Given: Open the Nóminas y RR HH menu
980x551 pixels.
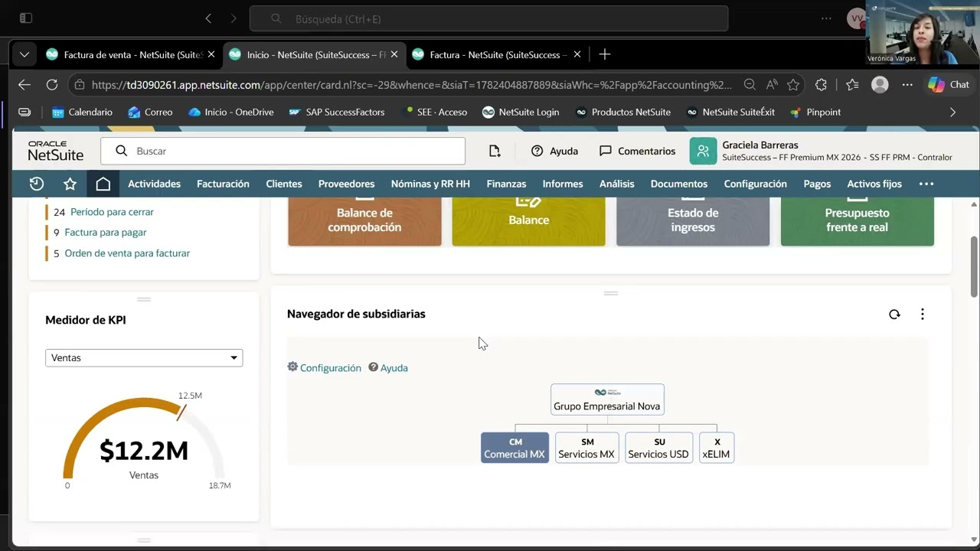Looking at the screenshot, I should (x=430, y=184).
